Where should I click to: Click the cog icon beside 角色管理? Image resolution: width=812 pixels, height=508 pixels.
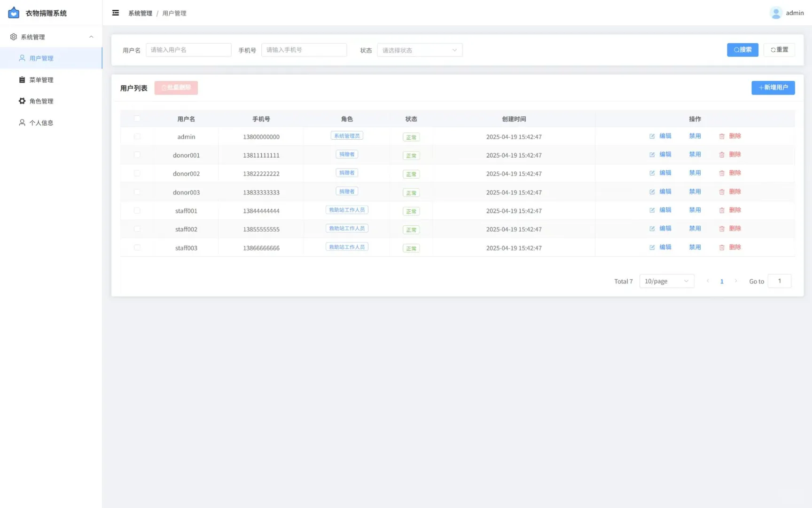[22, 101]
